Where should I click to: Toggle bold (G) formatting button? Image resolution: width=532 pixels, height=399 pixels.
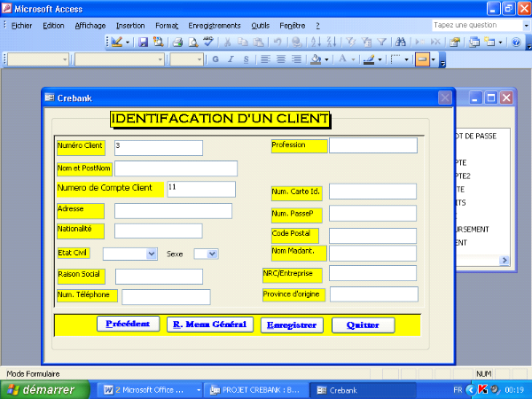(x=215, y=59)
